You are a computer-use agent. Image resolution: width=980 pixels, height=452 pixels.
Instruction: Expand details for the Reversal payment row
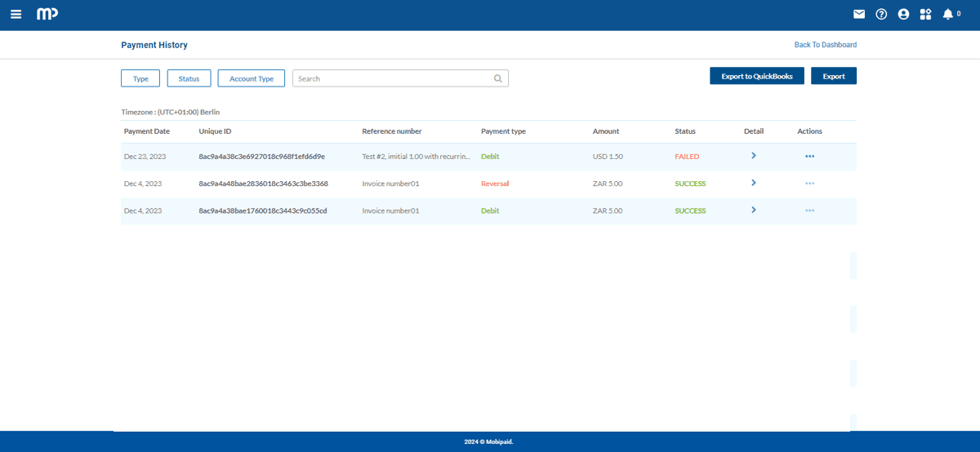click(753, 183)
